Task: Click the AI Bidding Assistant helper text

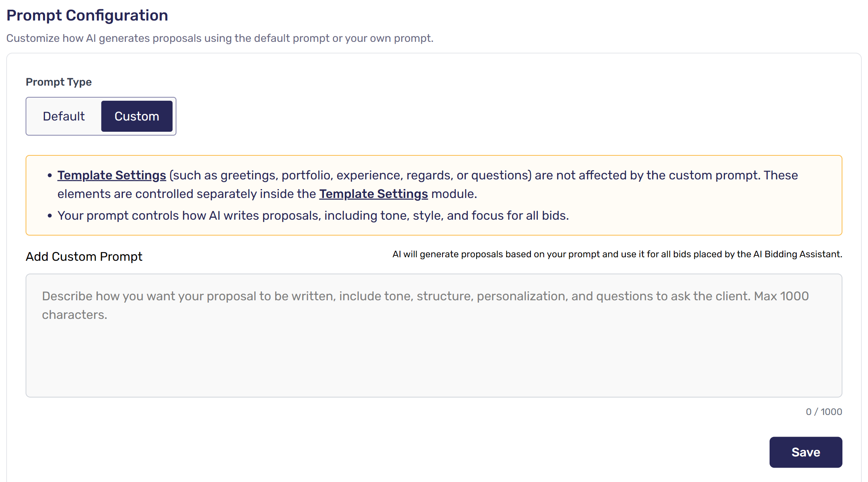Action: click(617, 254)
